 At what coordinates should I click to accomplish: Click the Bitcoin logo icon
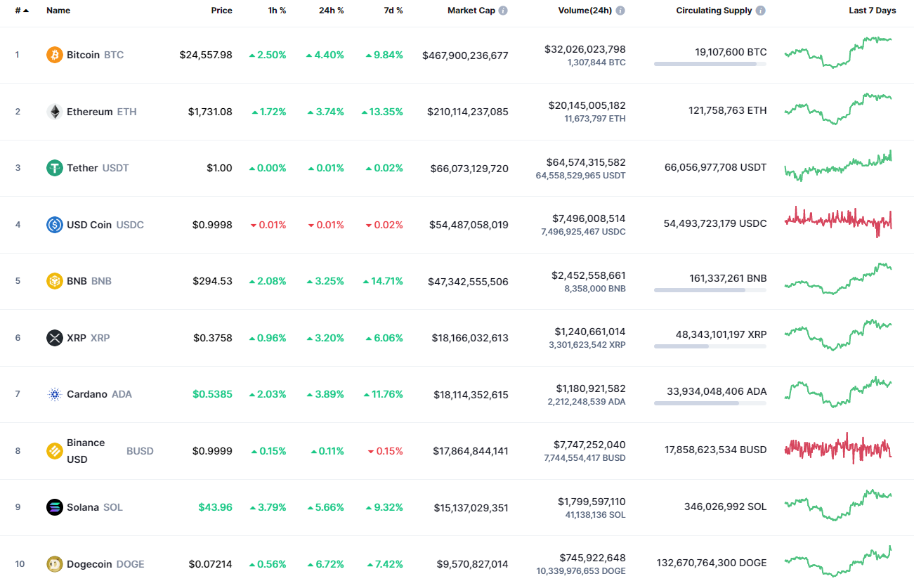[54, 54]
